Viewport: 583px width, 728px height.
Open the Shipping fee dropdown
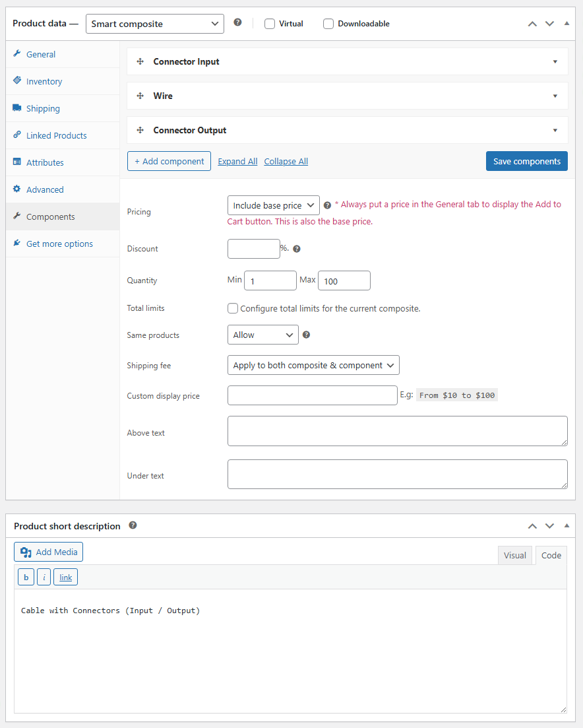click(x=313, y=365)
